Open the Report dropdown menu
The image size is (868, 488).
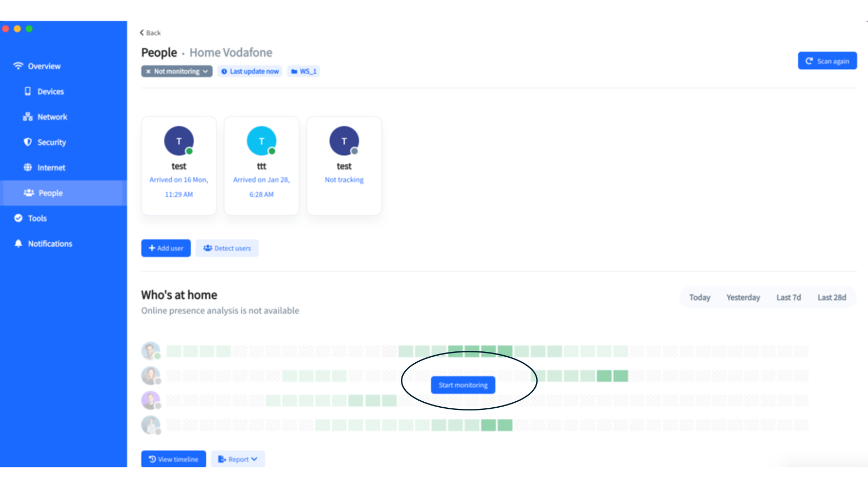[x=238, y=459]
